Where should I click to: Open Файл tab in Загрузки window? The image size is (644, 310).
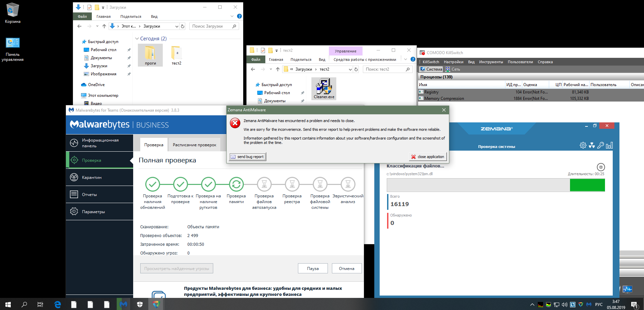pos(82,16)
